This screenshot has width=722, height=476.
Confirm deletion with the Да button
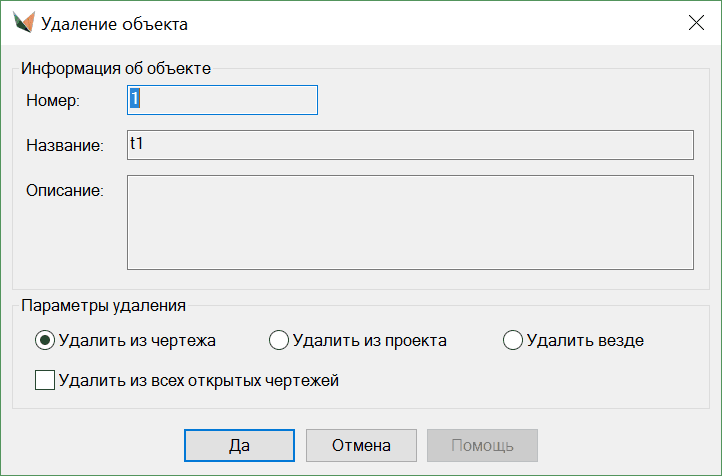click(239, 445)
